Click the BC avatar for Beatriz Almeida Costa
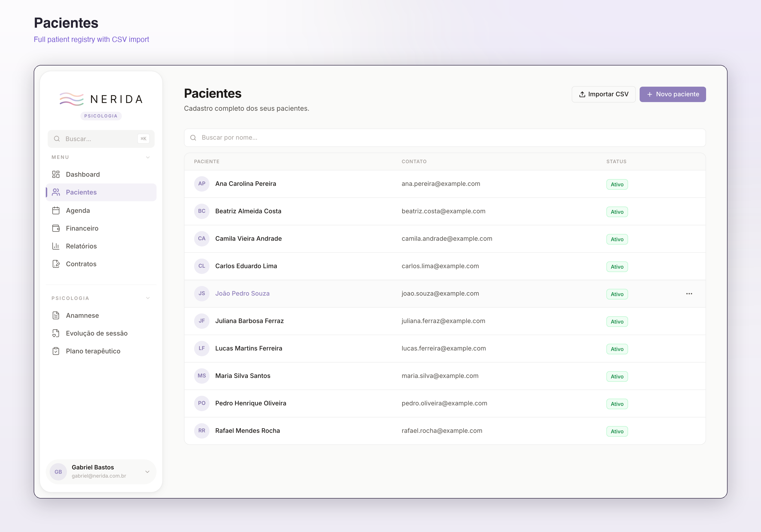Screen dimensions: 761x532 point(202,211)
